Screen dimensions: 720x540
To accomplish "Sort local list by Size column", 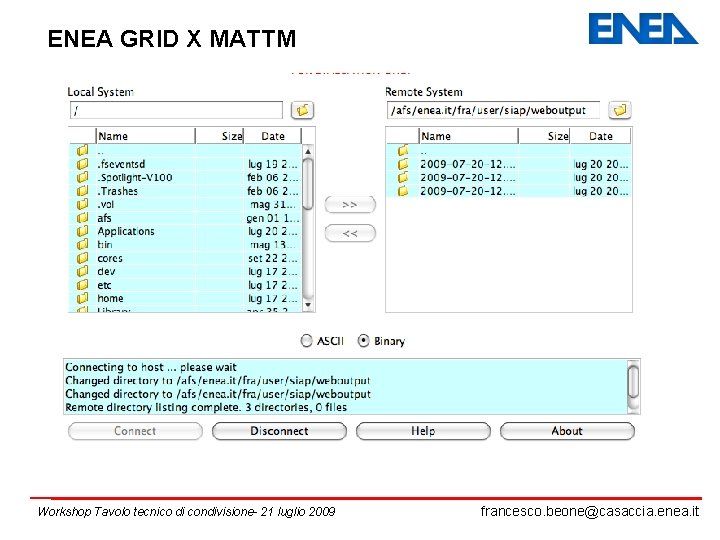I will click(220, 136).
